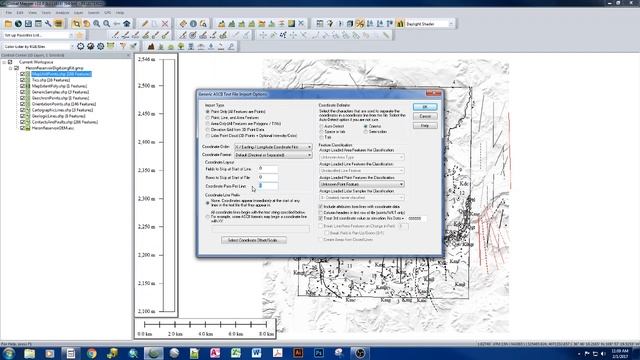Collapse the Current Workspace tree node

(x=4, y=62)
